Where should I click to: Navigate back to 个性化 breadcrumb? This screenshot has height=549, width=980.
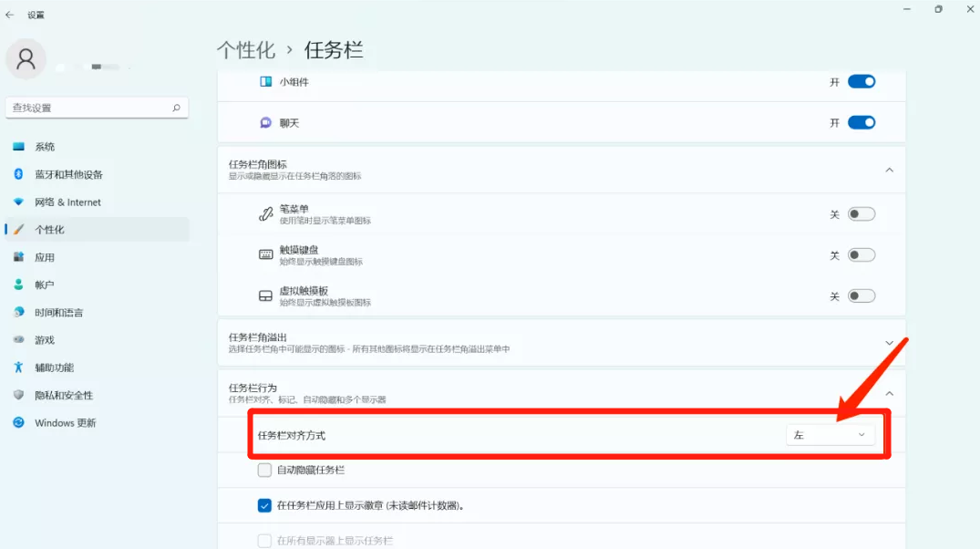[x=246, y=50]
